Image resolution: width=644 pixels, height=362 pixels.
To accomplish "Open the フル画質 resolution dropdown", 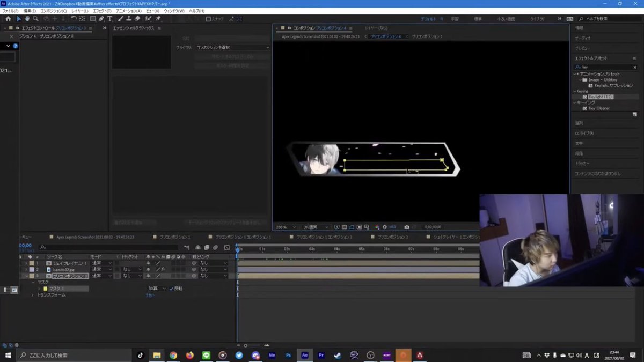I will tap(315, 227).
